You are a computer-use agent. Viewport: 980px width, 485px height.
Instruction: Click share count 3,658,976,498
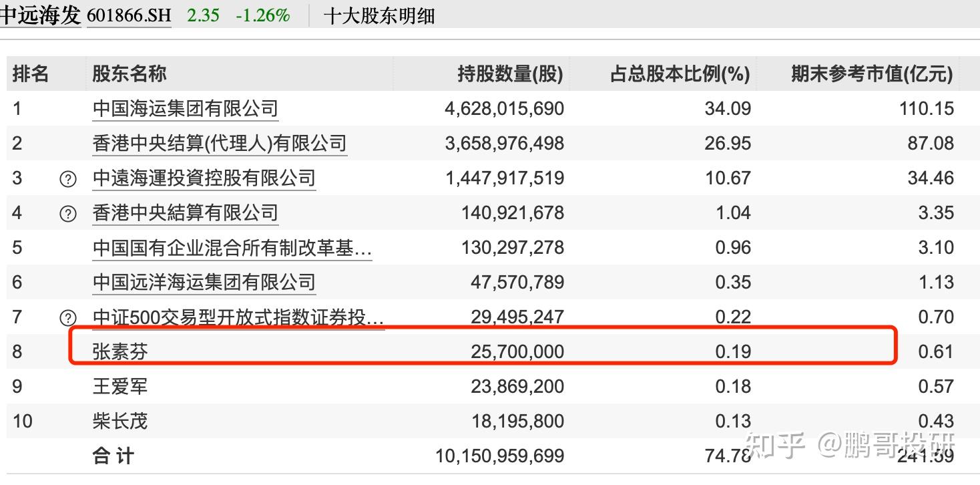505,144
